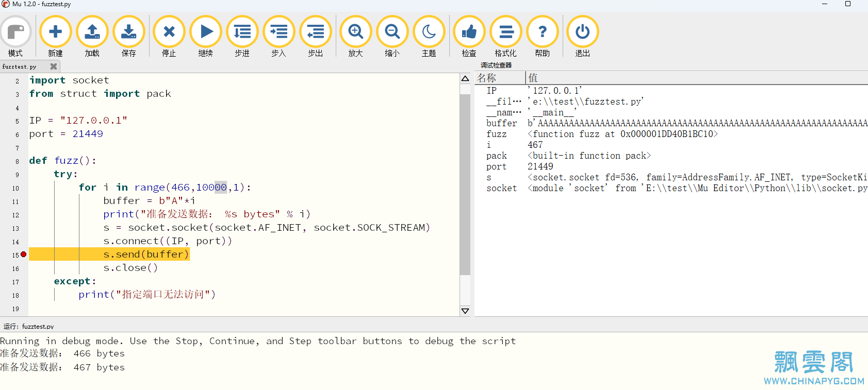Click the 调试检查器 panel title

pos(496,65)
